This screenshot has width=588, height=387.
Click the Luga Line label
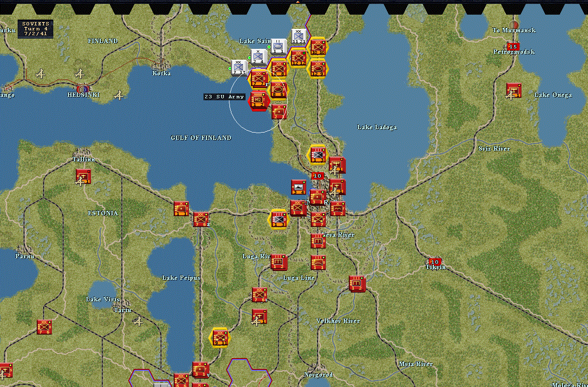[298, 278]
